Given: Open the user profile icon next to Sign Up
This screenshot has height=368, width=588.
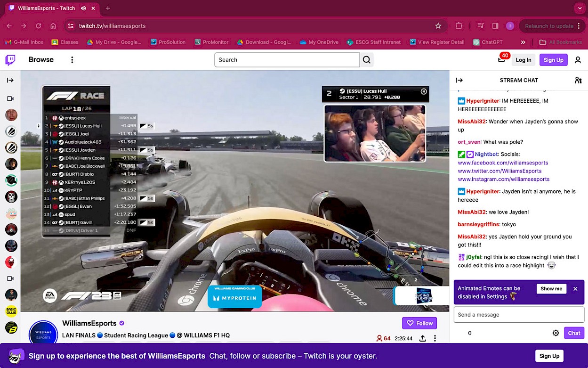Looking at the screenshot, I should click(x=578, y=60).
